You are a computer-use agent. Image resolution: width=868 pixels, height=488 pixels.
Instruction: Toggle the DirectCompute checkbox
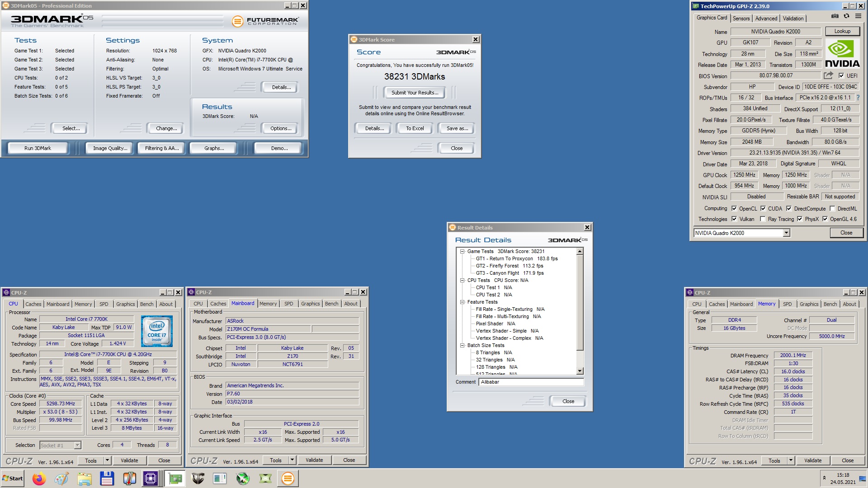789,209
